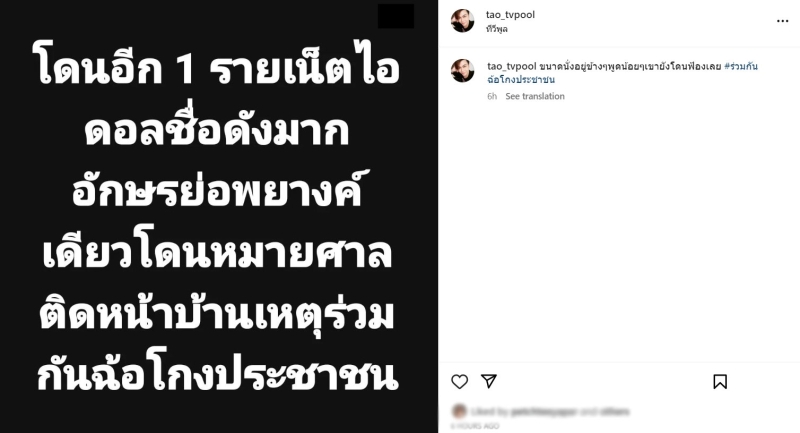This screenshot has width=800, height=433.
Task: Click Liked by label in likes row
Action: (x=489, y=412)
